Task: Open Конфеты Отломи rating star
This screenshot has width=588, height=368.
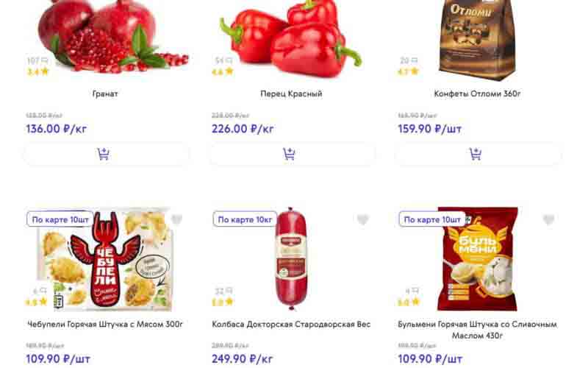Action: coord(415,71)
